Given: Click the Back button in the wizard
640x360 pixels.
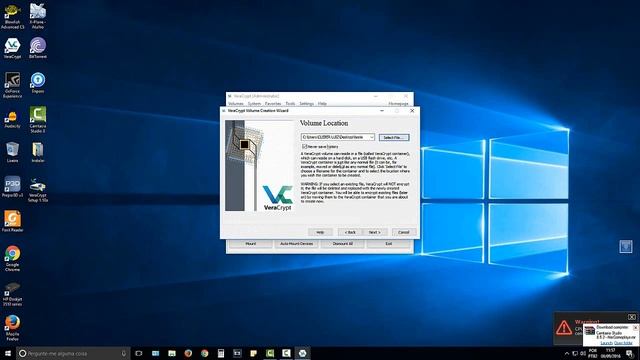Looking at the screenshot, I should [x=350, y=232].
